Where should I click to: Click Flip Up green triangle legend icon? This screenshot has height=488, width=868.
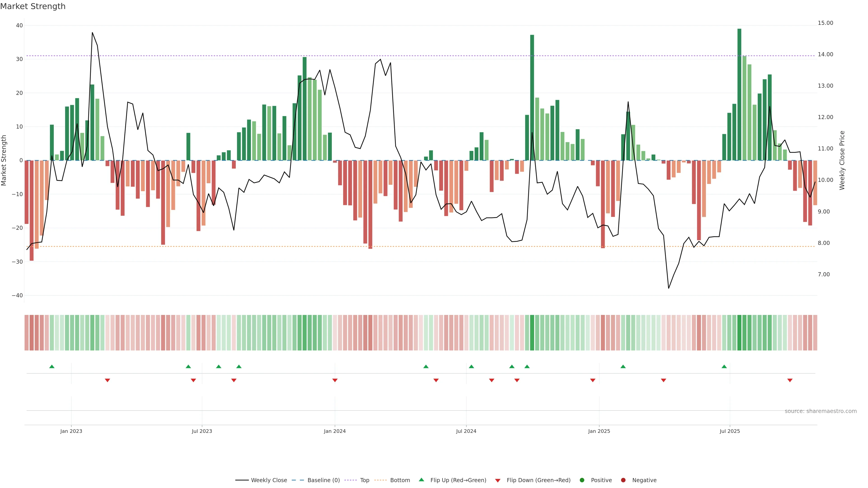[421, 480]
